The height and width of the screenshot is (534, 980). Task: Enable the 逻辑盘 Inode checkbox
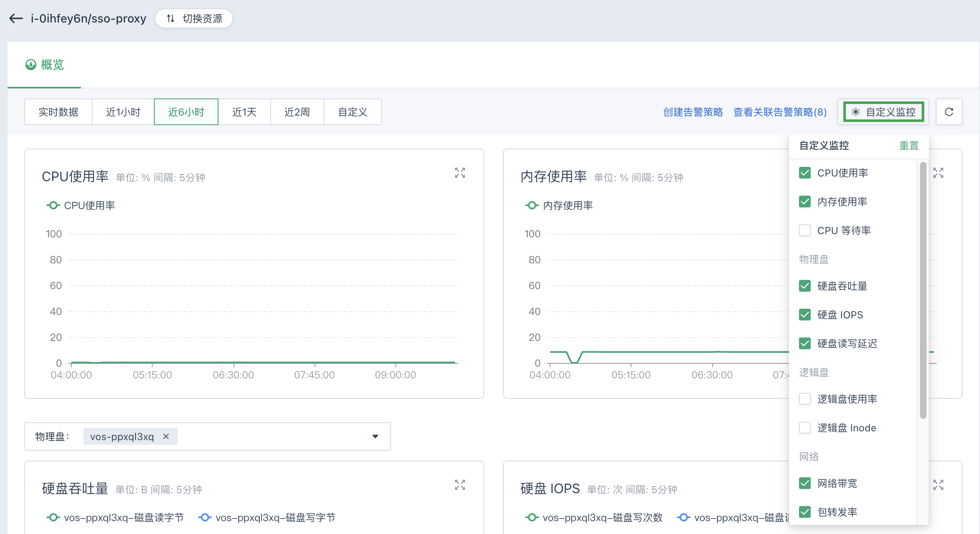pyautogui.click(x=805, y=428)
